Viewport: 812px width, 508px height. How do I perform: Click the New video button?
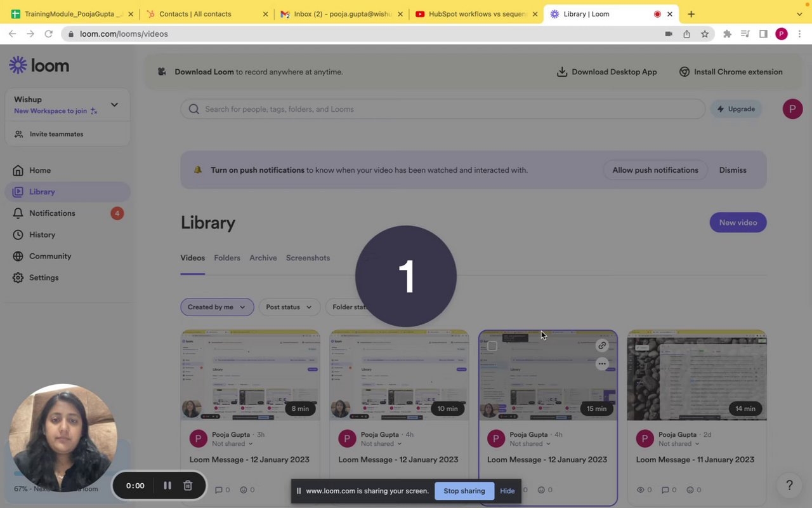click(738, 222)
